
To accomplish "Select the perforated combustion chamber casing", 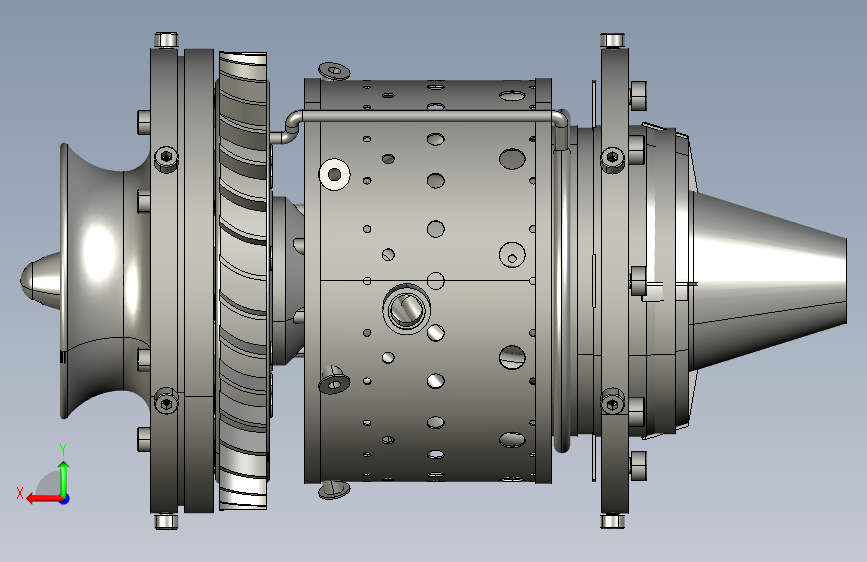I will pyautogui.click(x=427, y=281).
